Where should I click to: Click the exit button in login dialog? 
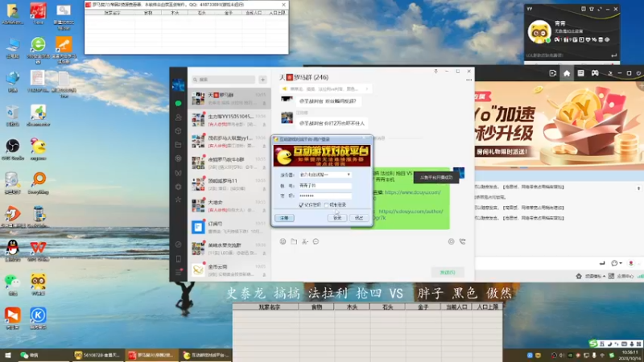(x=359, y=218)
